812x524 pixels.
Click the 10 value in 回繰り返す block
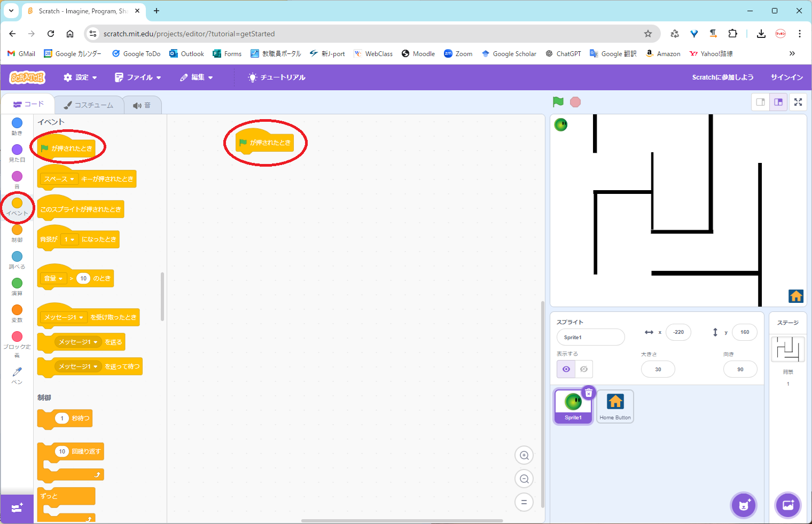pyautogui.click(x=62, y=451)
